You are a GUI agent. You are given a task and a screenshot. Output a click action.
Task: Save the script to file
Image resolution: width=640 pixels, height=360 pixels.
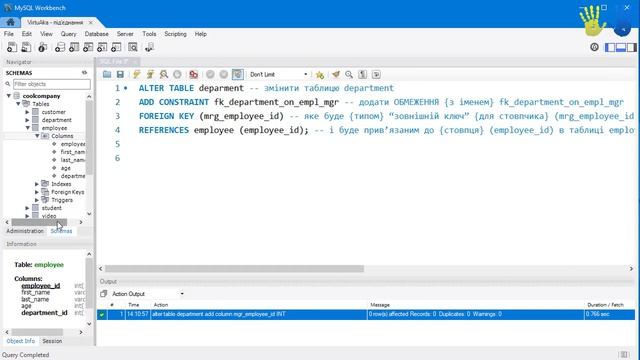[x=120, y=74]
